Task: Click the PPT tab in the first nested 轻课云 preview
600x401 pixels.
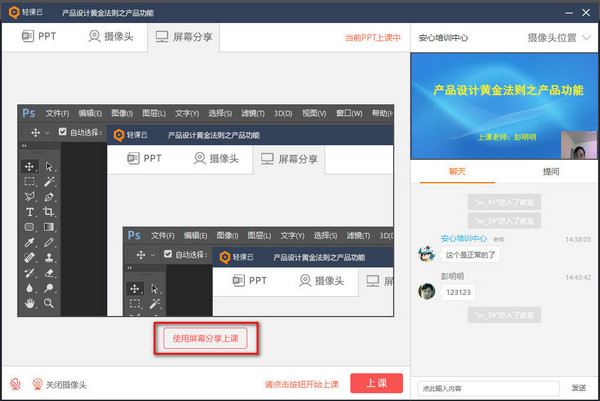Action: click(144, 158)
